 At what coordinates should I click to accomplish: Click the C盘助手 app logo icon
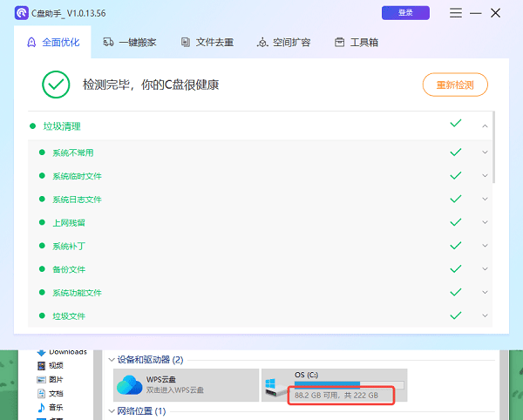click(x=22, y=13)
